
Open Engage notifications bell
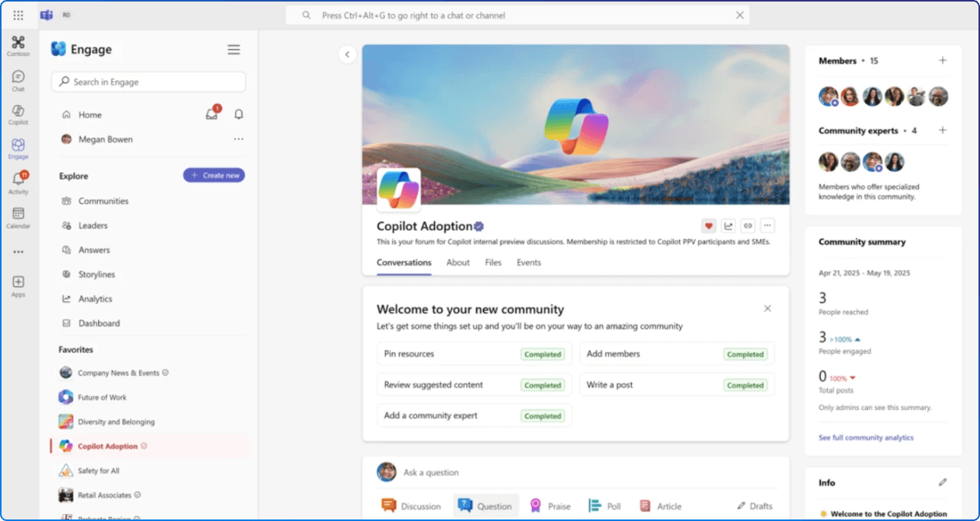pos(239,114)
